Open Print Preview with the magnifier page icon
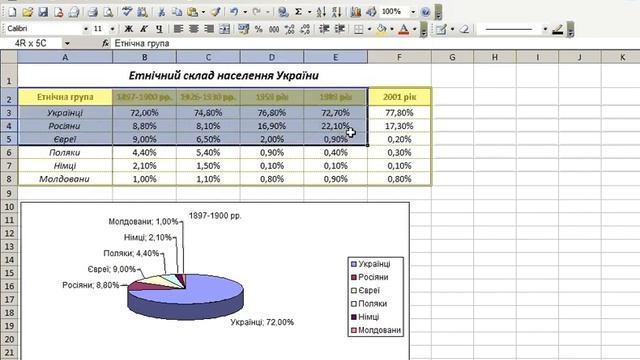Screen dimensions: 640x360 pyautogui.click(x=108, y=12)
